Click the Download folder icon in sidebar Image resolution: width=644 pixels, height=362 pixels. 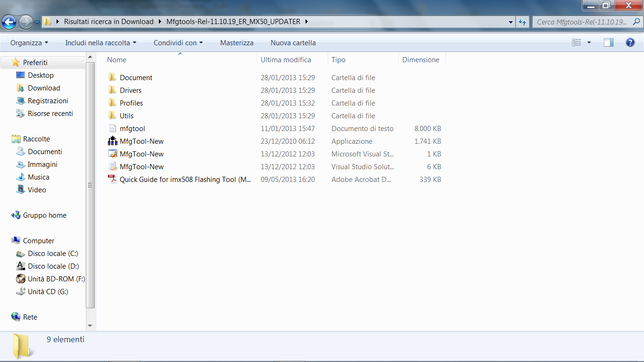[20, 88]
